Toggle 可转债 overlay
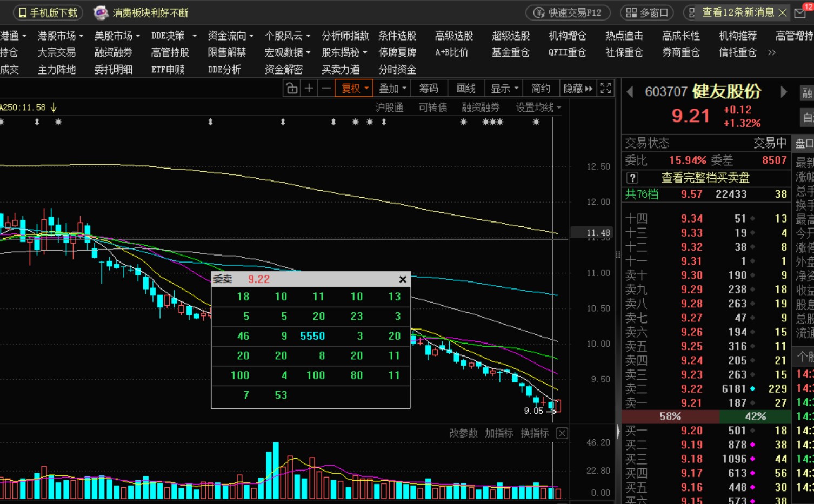 pyautogui.click(x=433, y=107)
